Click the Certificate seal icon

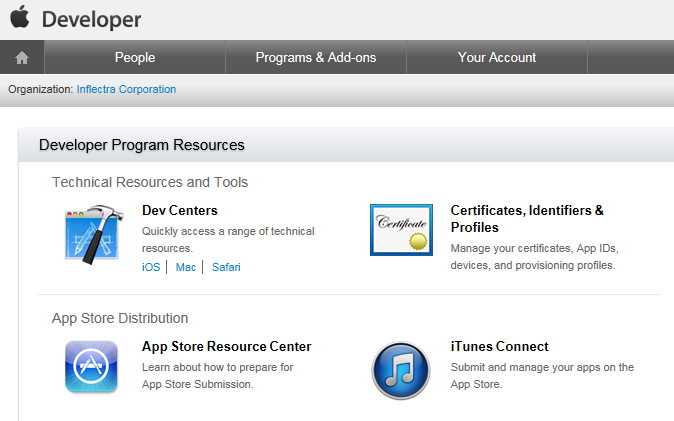401,230
